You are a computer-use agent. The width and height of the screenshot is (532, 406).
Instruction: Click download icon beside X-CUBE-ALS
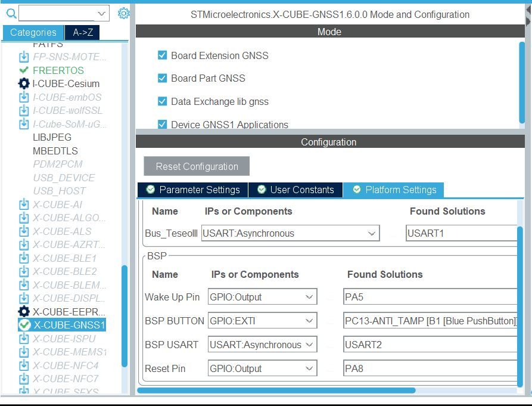coord(24,231)
